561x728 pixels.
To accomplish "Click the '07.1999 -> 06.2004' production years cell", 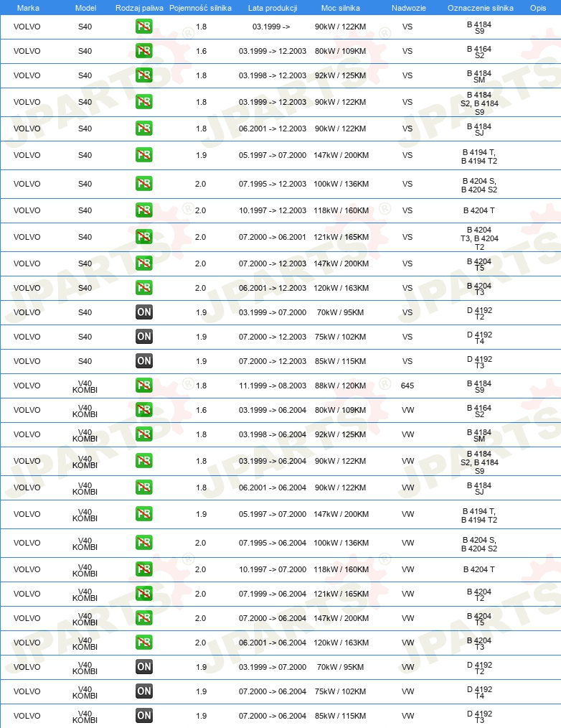I will coord(273,593).
